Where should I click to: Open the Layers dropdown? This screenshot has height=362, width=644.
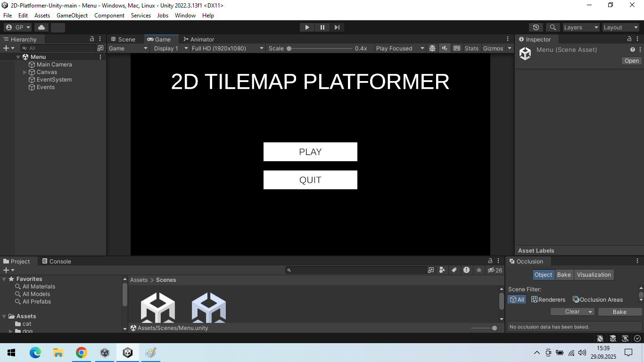point(581,27)
